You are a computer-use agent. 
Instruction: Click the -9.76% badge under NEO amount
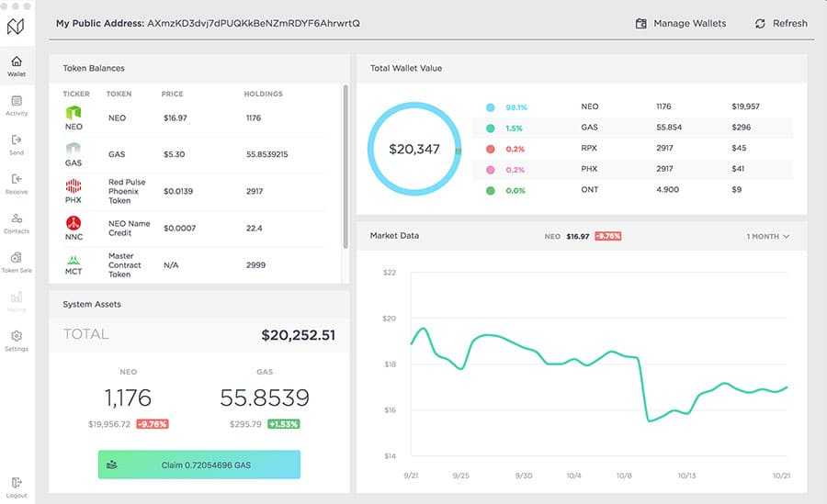(152, 424)
